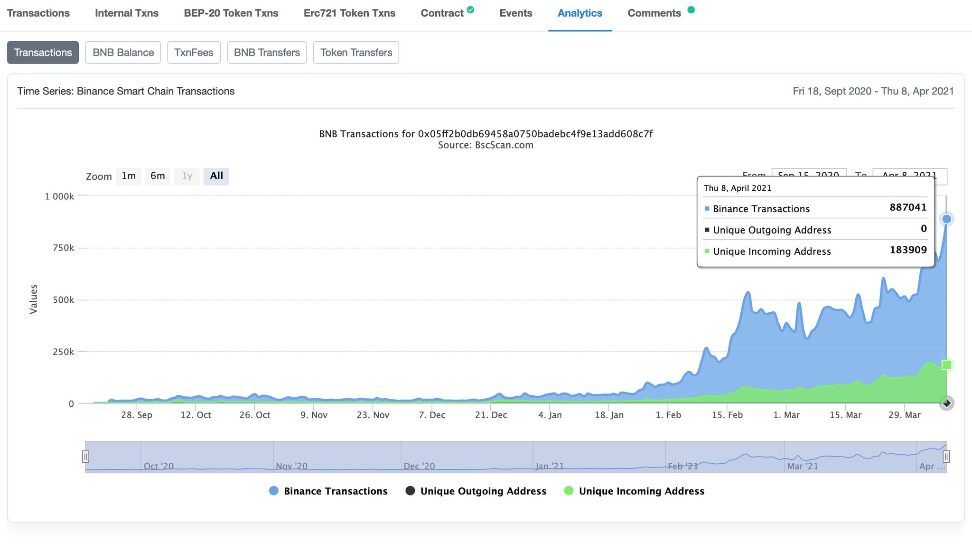The height and width of the screenshot is (560, 972).
Task: Click the 183909 value in tooltip
Action: (908, 250)
